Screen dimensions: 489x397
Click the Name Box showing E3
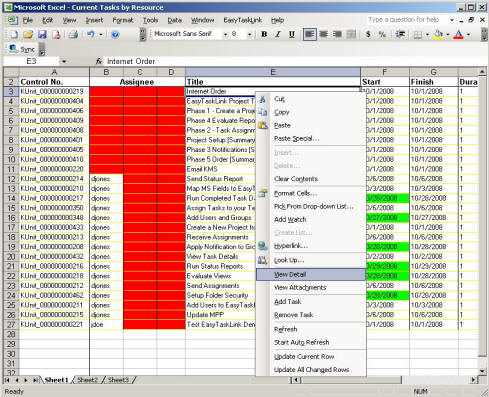32,61
